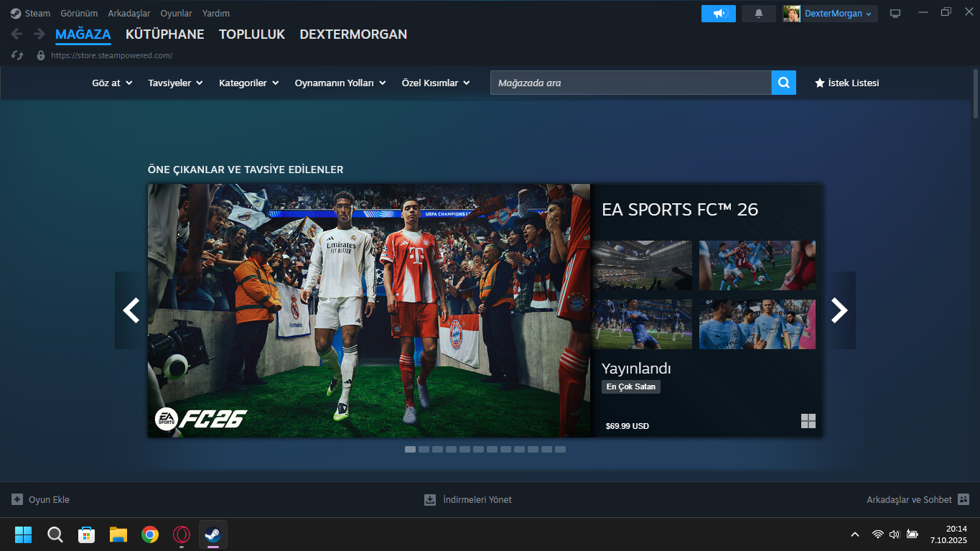Open the bell notifications icon
The height and width of the screenshot is (551, 980).
tap(759, 14)
